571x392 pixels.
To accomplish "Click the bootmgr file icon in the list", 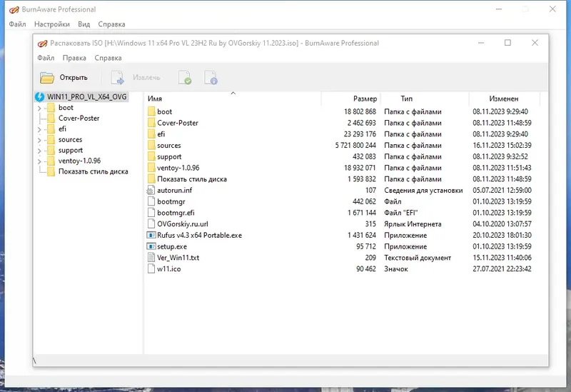I will [151, 201].
